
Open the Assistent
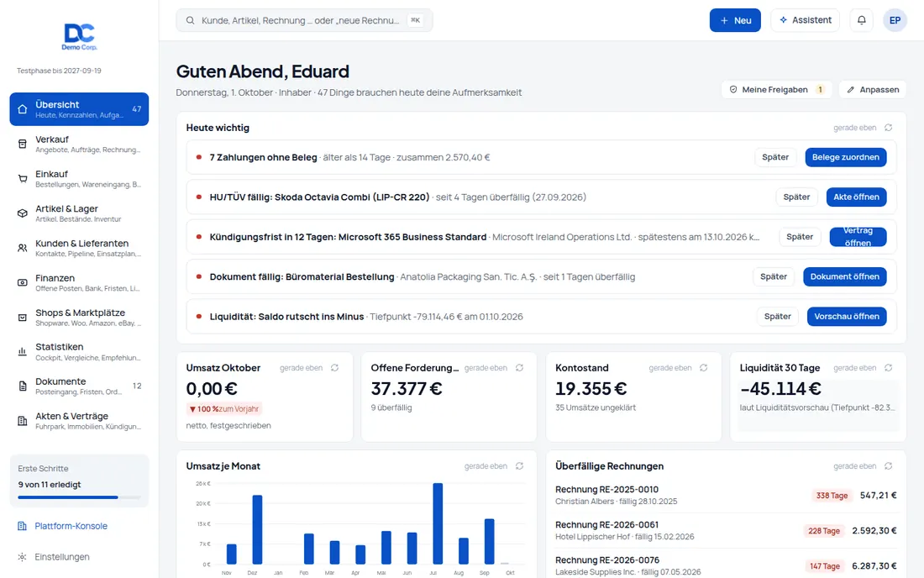click(805, 20)
